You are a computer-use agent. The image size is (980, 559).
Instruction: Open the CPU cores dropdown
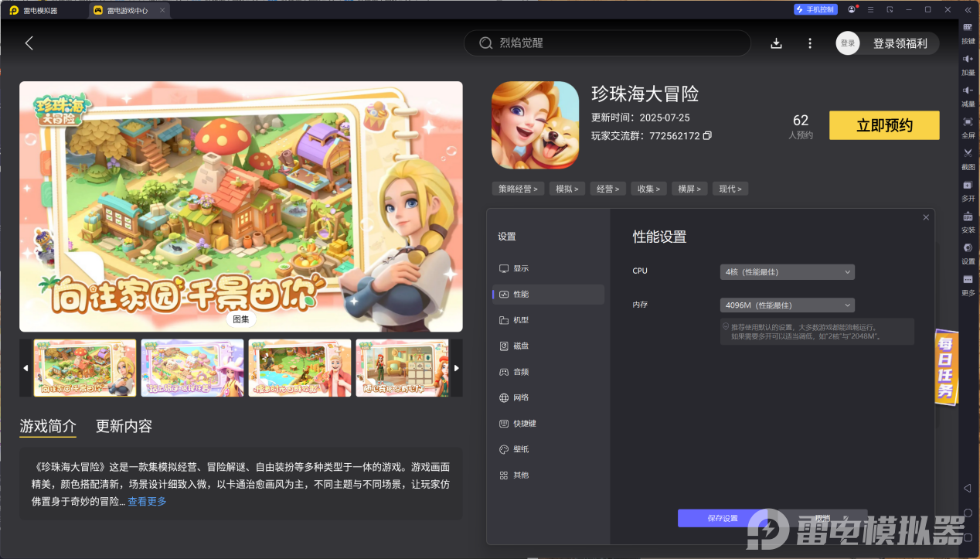tap(786, 271)
